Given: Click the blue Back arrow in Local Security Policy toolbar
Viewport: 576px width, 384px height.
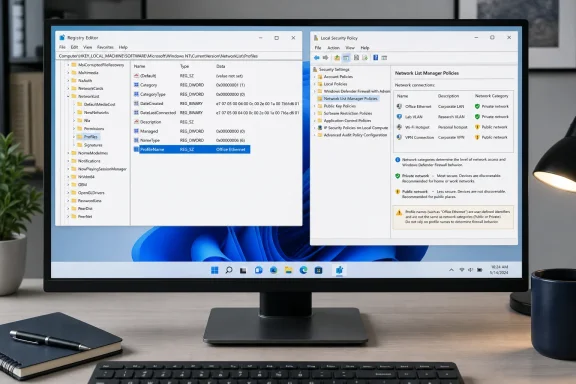Looking at the screenshot, I should point(317,58).
